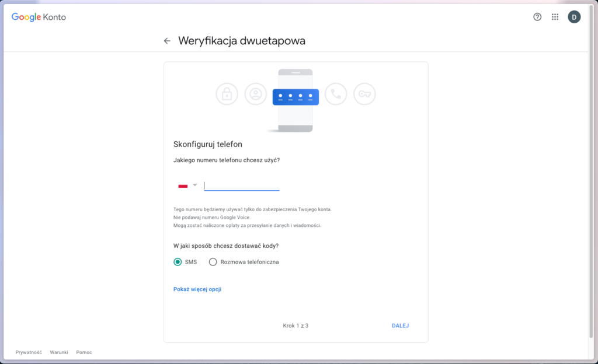Click the Polish flag country selector

pyautogui.click(x=183, y=186)
